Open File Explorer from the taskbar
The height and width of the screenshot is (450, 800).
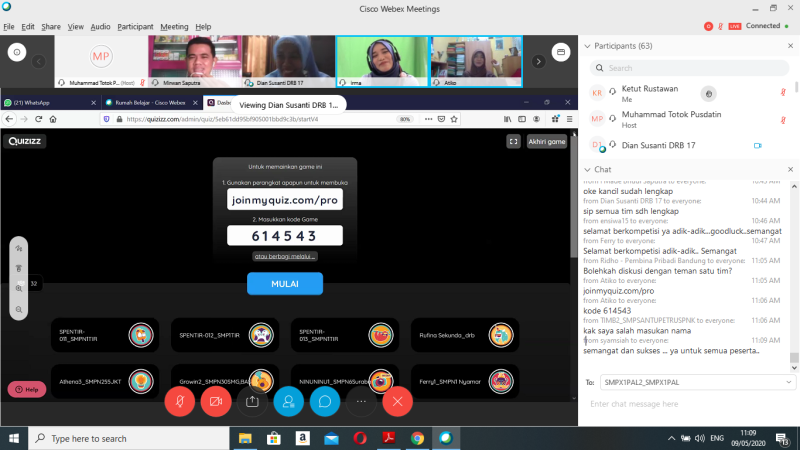coord(245,438)
